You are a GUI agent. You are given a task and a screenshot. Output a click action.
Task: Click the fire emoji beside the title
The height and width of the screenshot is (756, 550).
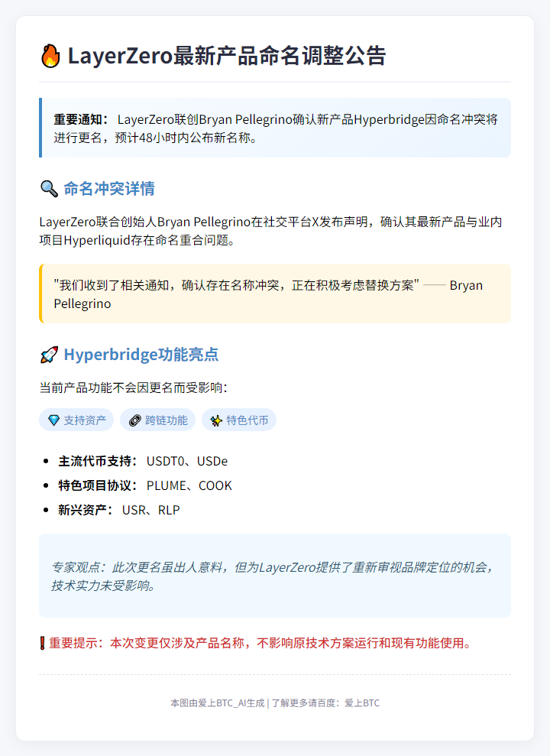click(50, 56)
